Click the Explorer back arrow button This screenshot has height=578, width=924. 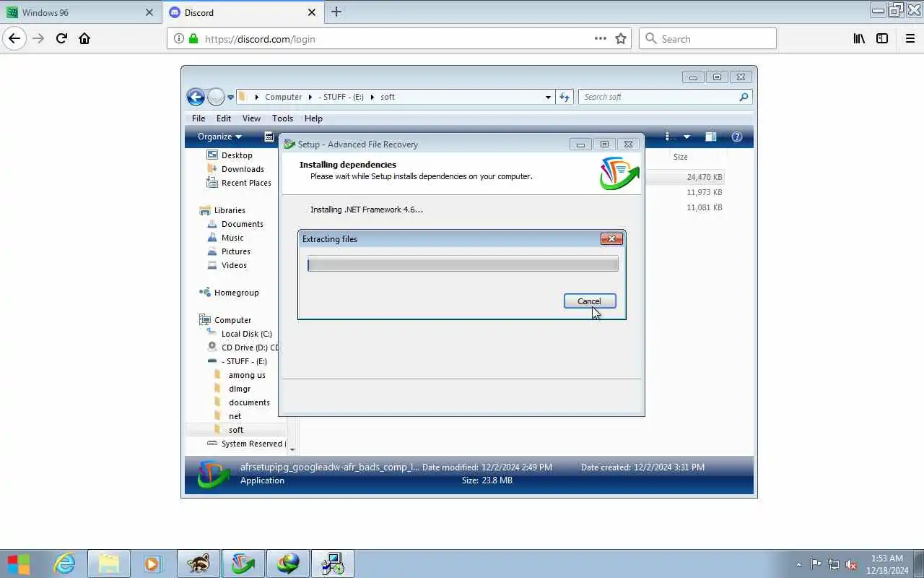coord(196,97)
